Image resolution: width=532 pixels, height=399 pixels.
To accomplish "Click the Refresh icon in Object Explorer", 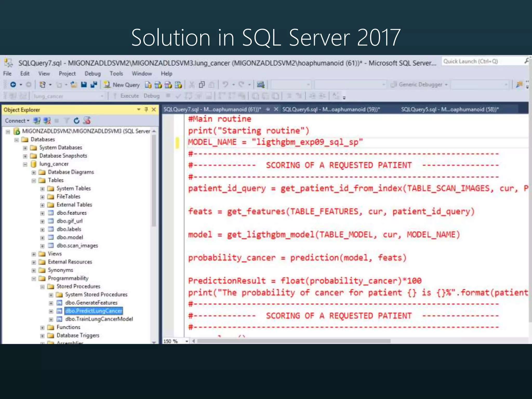I will coord(76,121).
